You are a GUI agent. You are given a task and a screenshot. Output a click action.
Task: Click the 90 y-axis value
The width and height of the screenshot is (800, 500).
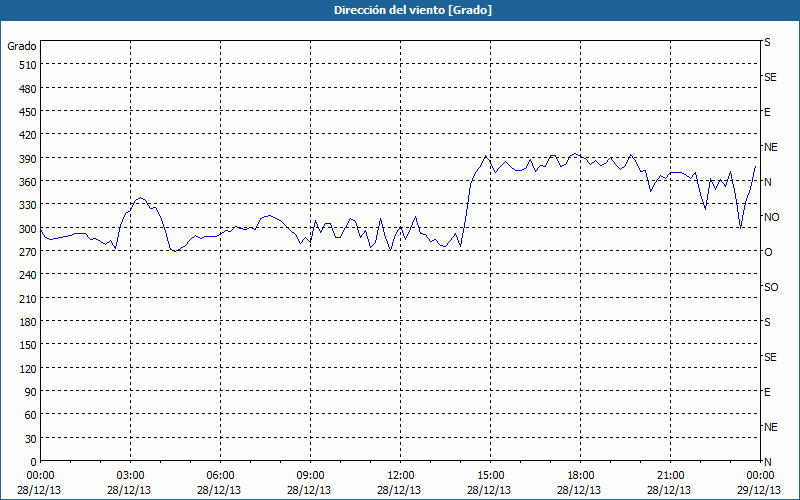coord(31,392)
